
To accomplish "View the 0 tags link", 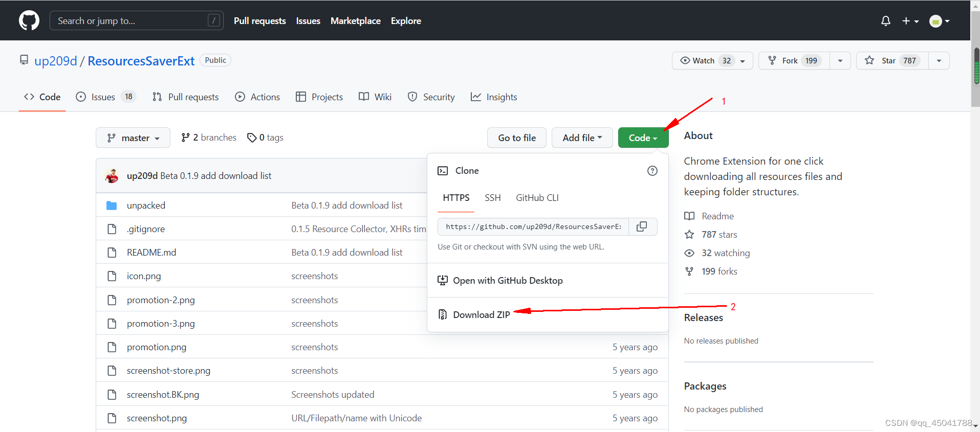I will point(265,138).
